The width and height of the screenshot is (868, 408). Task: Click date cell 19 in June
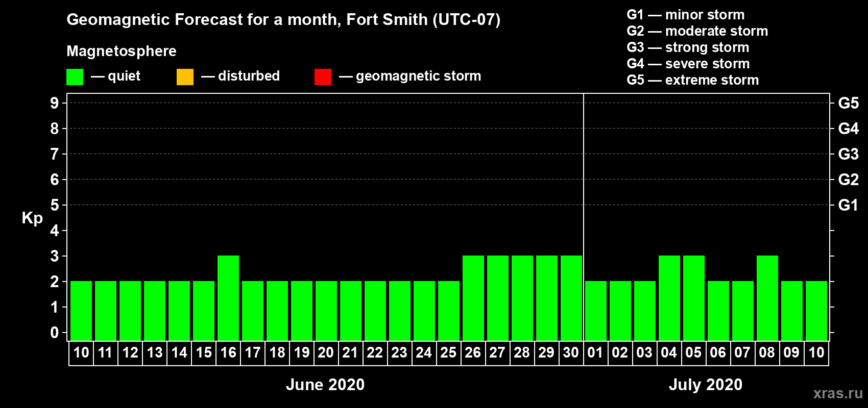(302, 353)
